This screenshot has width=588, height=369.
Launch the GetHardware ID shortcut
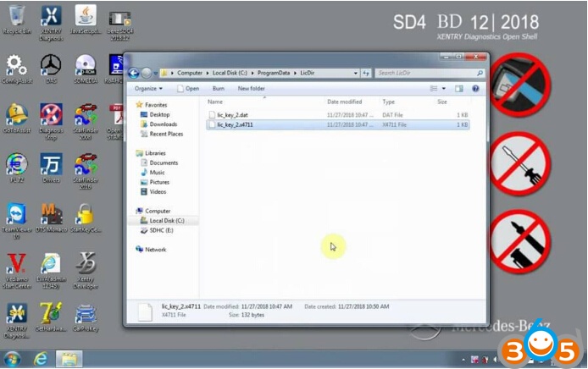pos(51,317)
